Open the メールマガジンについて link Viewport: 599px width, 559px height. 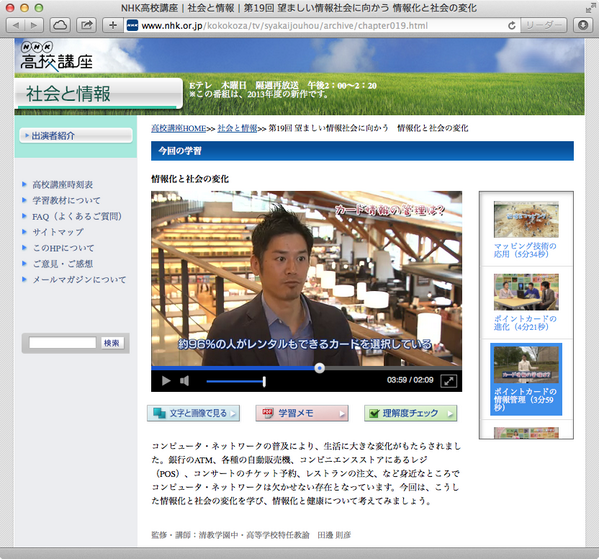[x=79, y=280]
